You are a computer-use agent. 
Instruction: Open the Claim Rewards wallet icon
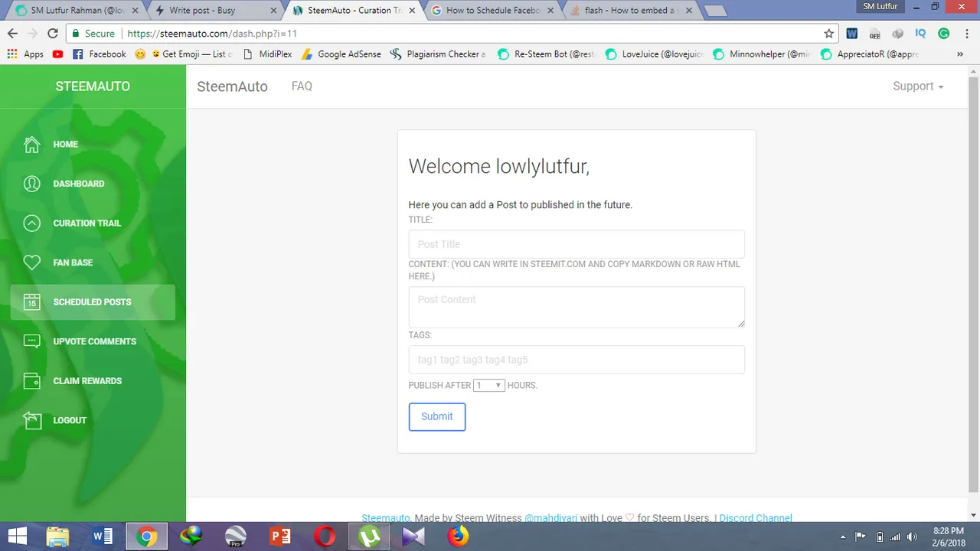point(31,380)
